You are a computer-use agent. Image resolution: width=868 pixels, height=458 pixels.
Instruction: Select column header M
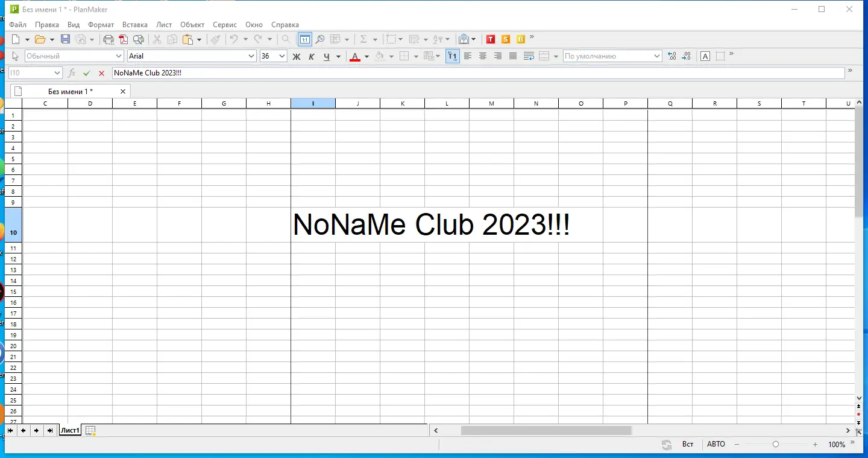(x=492, y=103)
